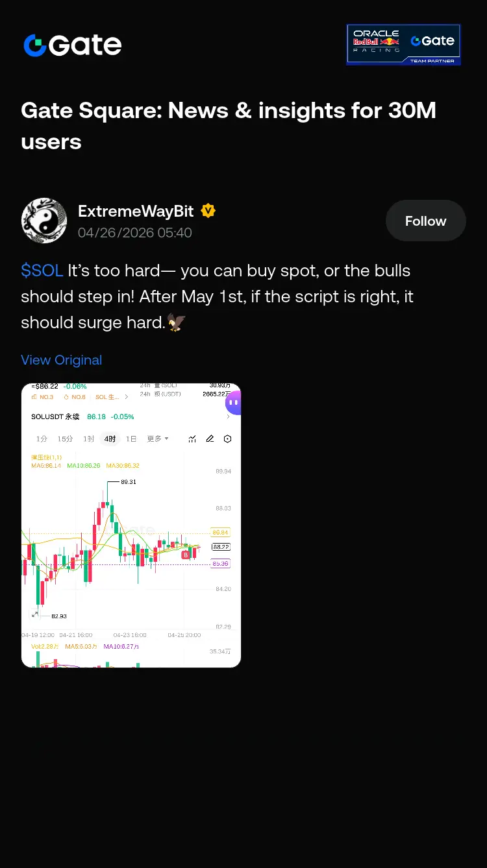This screenshot has width=487, height=868.
Task: Open the 更多 timeframe dropdown
Action: 157,439
